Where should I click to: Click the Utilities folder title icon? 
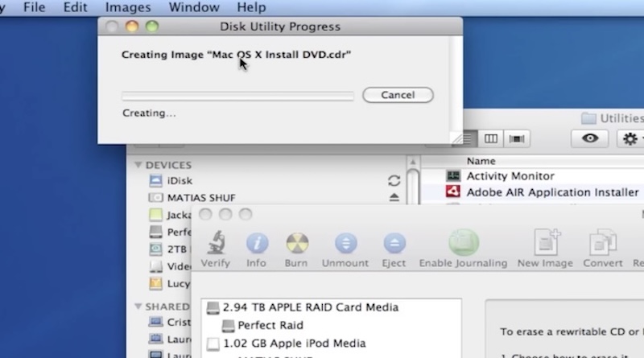tap(588, 118)
